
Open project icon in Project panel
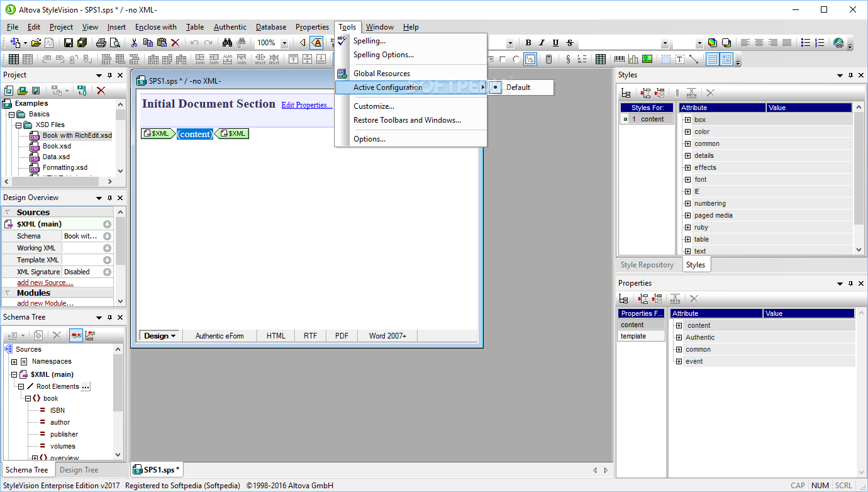(x=22, y=91)
